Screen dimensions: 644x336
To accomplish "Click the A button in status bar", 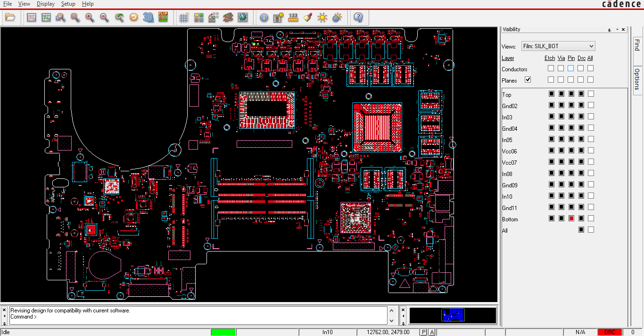I will [432, 332].
